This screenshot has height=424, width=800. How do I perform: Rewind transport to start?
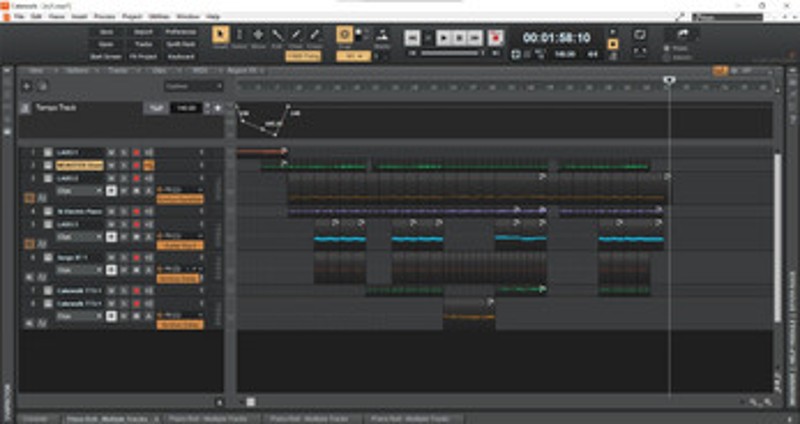(x=412, y=38)
